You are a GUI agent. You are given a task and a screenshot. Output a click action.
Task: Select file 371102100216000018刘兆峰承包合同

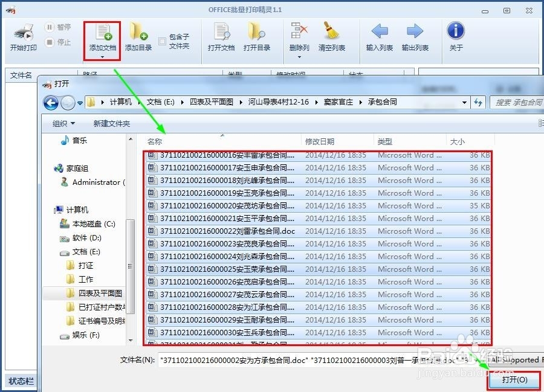point(318,180)
